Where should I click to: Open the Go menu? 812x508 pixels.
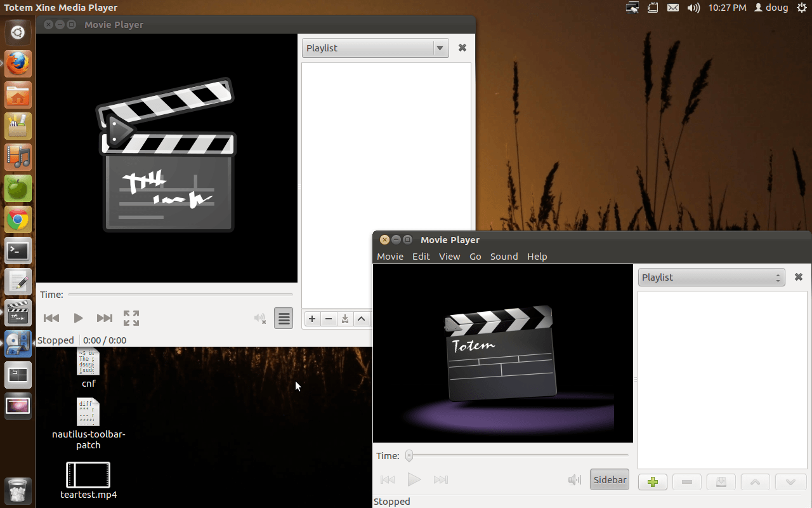tap(475, 257)
